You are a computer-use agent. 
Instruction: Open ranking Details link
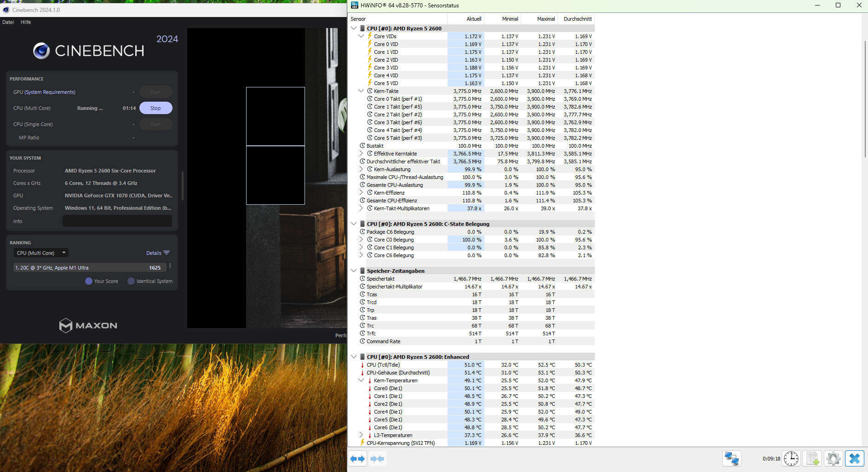(154, 253)
